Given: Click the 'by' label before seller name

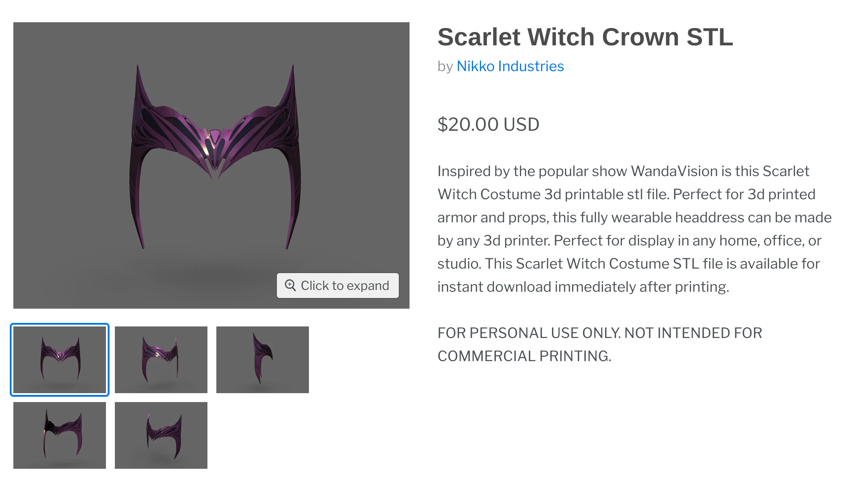Looking at the screenshot, I should [445, 66].
